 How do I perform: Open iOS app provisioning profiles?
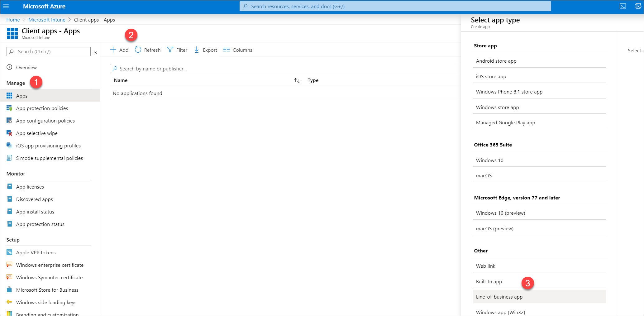coord(48,146)
